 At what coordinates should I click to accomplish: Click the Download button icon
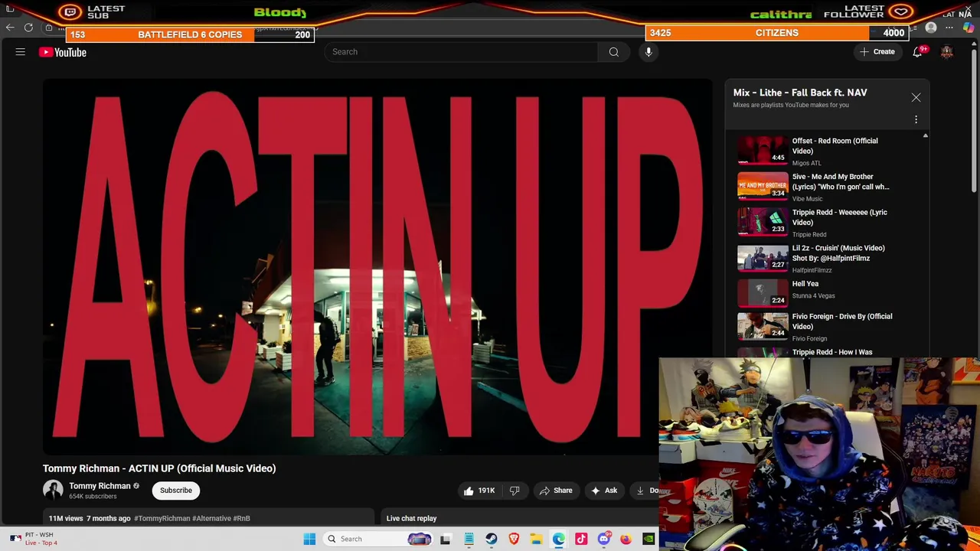pyautogui.click(x=640, y=491)
